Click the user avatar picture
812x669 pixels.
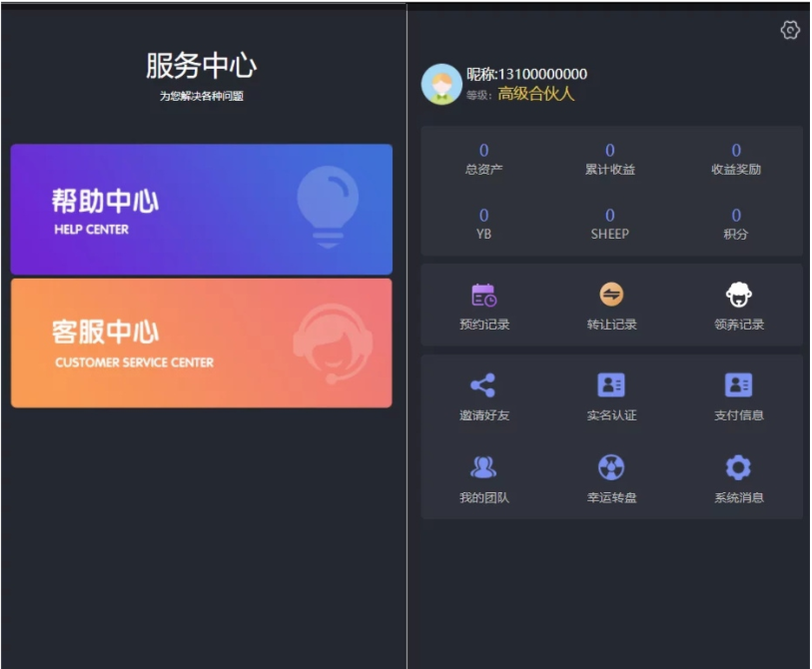click(441, 85)
